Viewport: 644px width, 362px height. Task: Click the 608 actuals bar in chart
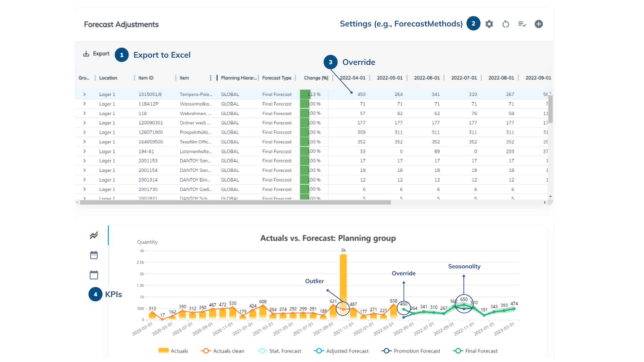click(x=263, y=312)
